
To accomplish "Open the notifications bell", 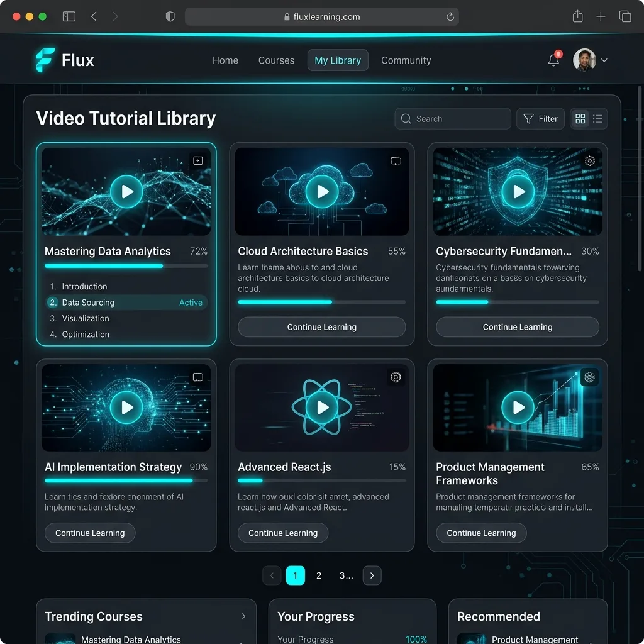I will pyautogui.click(x=553, y=60).
